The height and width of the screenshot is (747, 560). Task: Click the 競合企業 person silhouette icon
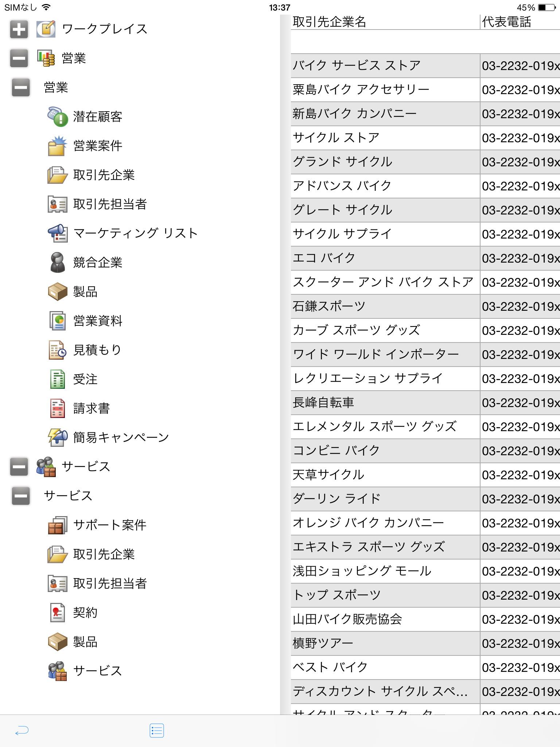pyautogui.click(x=58, y=263)
